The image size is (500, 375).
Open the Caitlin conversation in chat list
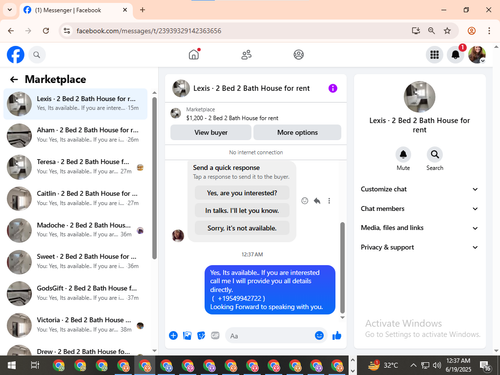[75, 198]
